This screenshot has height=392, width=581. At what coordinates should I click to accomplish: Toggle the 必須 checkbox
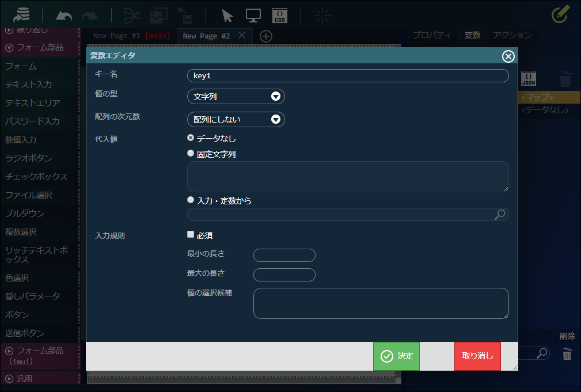point(191,234)
